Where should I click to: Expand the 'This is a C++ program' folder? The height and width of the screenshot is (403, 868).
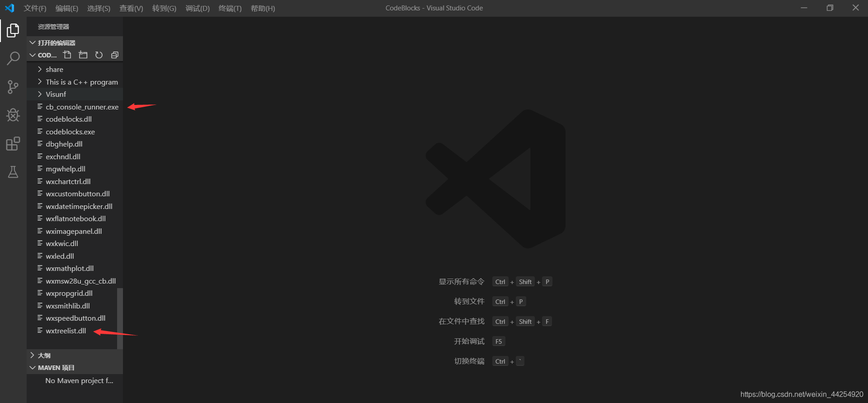pos(75,82)
